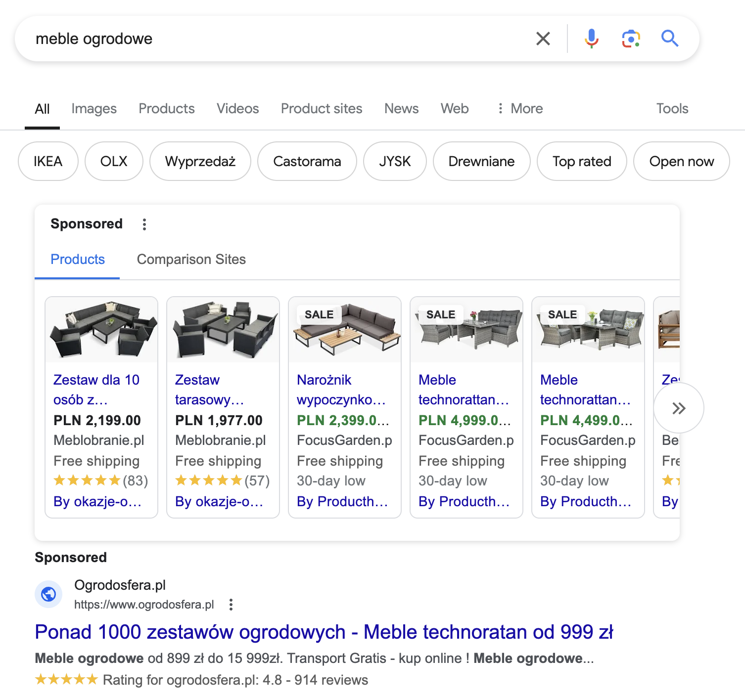Open Meble technorattan link priced PLN 4,499
745x700 pixels.
pos(585,390)
